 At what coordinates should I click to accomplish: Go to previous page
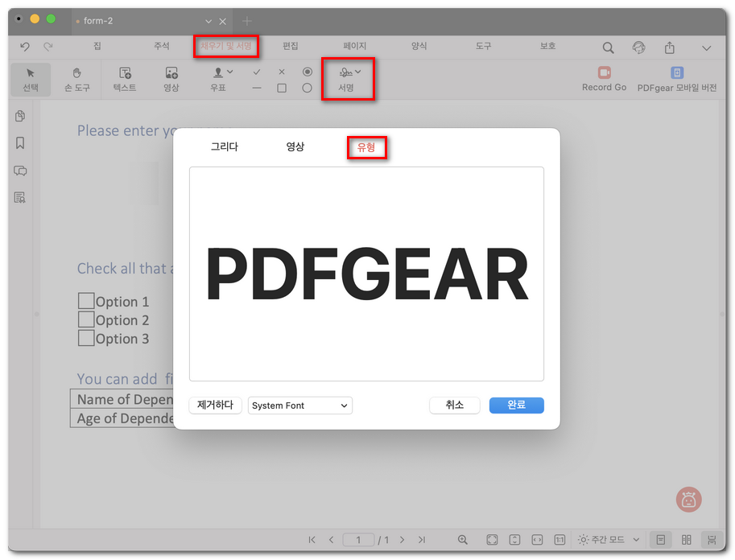click(x=331, y=540)
